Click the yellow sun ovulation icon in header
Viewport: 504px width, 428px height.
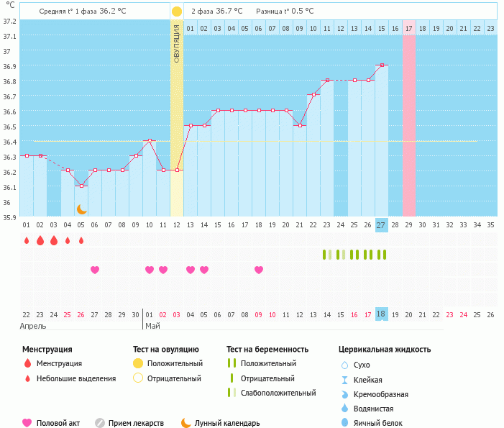[x=177, y=12]
